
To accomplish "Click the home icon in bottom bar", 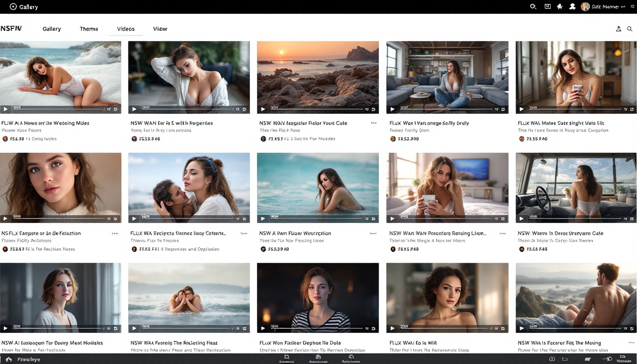I will point(9,359).
